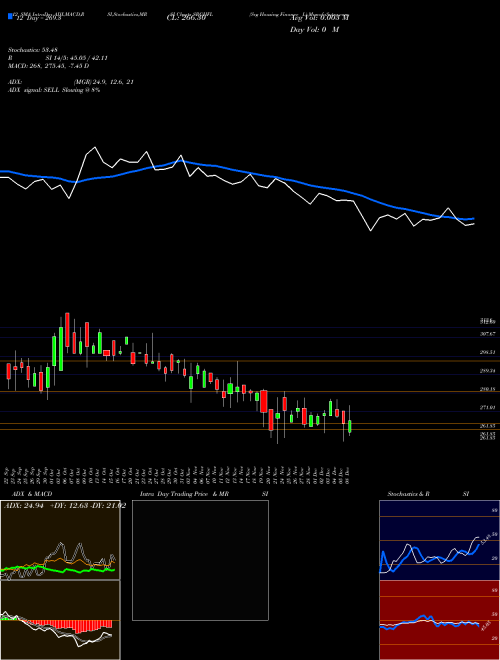Select the '12 Day = 269.3' legend text
The image size is (500, 660).
point(38,18)
